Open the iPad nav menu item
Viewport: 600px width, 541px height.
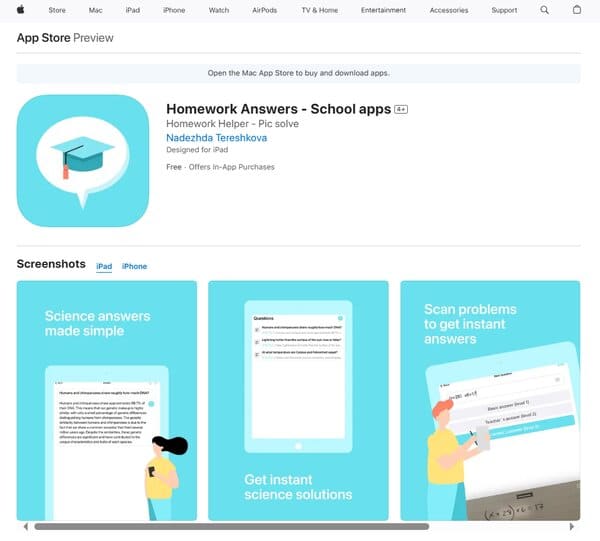[133, 10]
